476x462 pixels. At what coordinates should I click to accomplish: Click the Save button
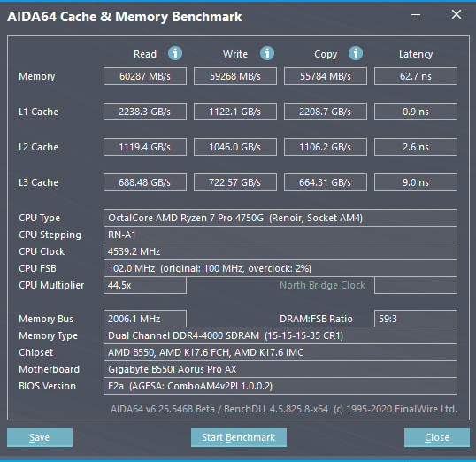[x=40, y=437]
